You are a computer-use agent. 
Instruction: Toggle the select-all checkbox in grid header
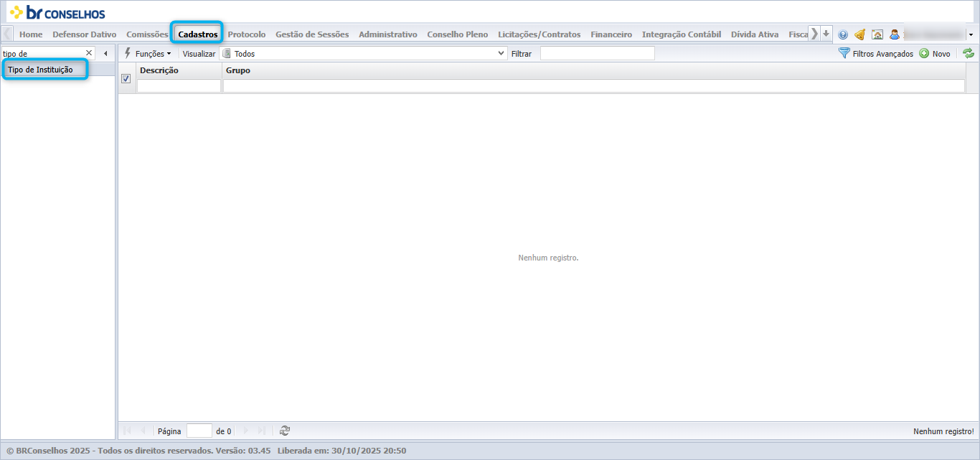[x=126, y=78]
